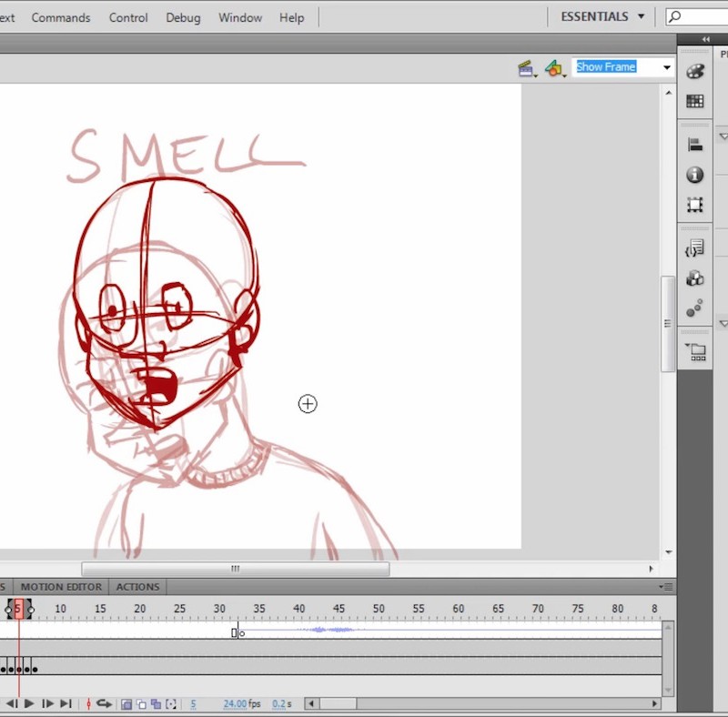728x717 pixels.
Task: Open the Info panel
Action: click(694, 174)
